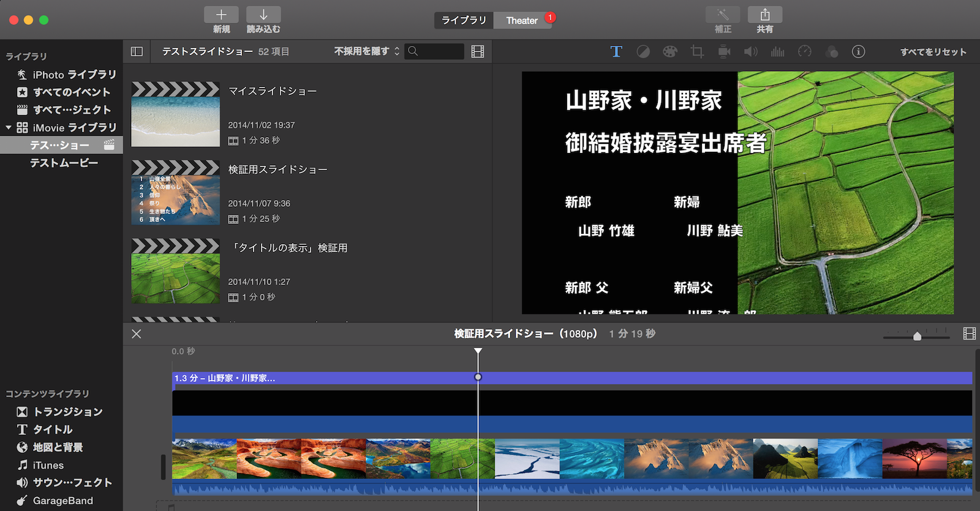Select the マイスライドショー project thumbnail
980x511 pixels.
pos(176,115)
